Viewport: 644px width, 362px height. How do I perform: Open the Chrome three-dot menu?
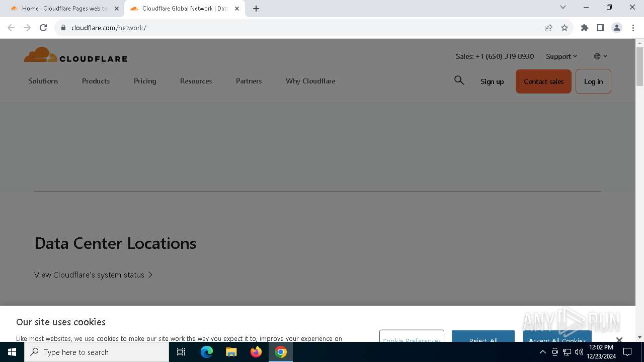pos(633,28)
